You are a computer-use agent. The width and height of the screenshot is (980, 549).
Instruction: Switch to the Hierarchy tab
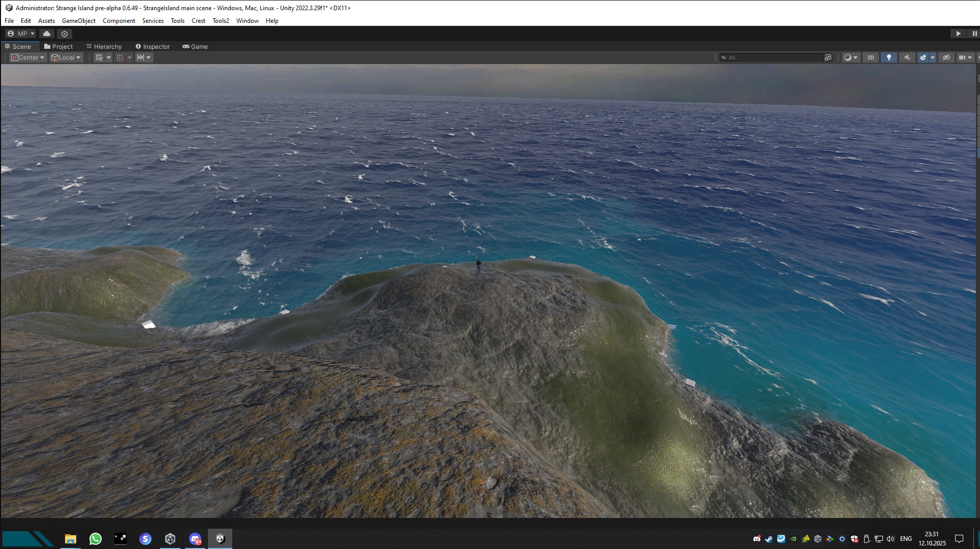(x=104, y=46)
